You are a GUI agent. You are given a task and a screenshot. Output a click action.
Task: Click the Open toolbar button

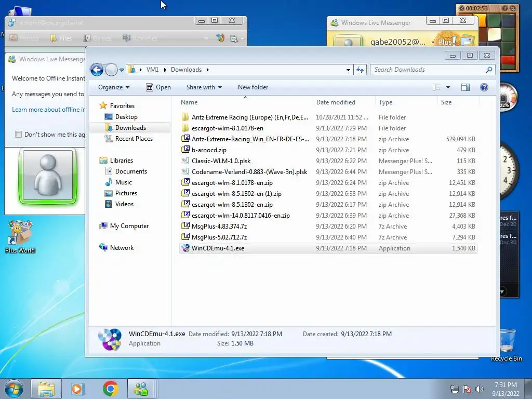pyautogui.click(x=158, y=87)
